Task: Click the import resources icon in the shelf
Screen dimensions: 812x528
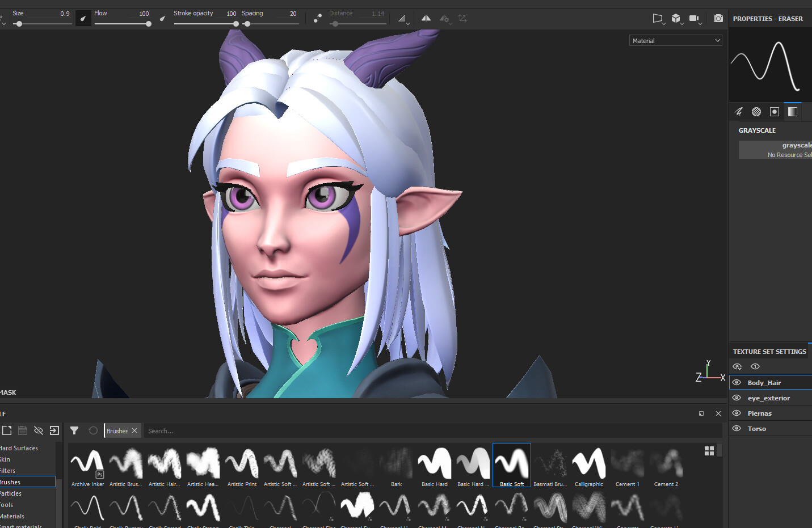Action: coord(54,430)
